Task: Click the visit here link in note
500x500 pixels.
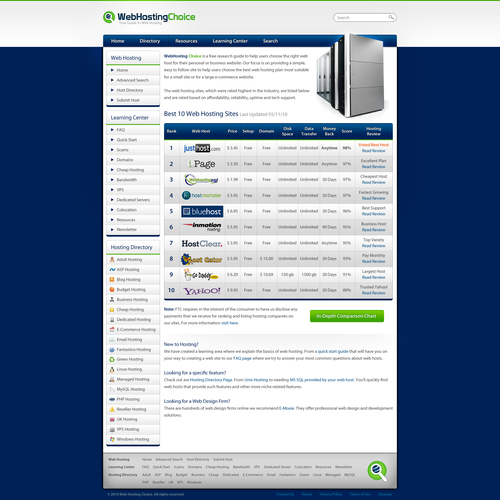Action: pyautogui.click(x=230, y=323)
